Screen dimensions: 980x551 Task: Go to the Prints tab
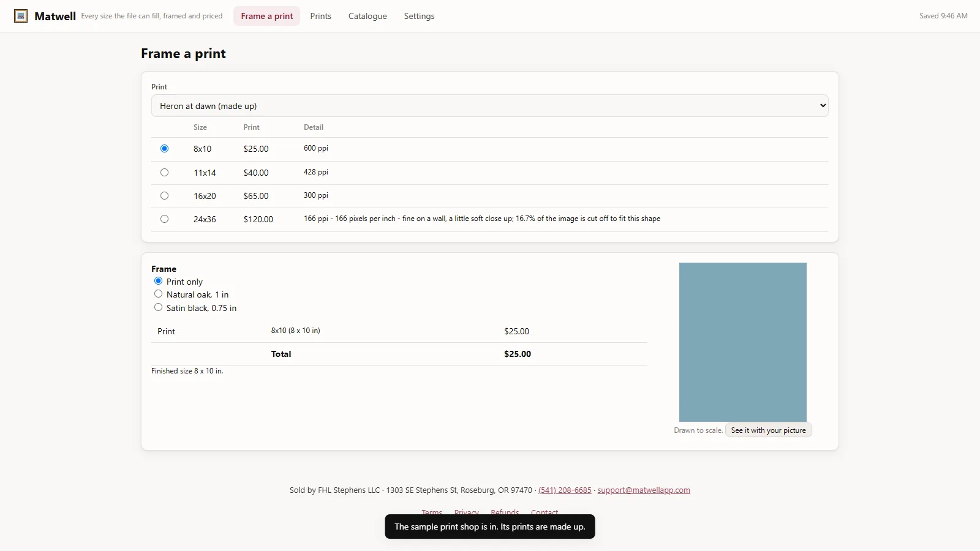click(x=320, y=16)
